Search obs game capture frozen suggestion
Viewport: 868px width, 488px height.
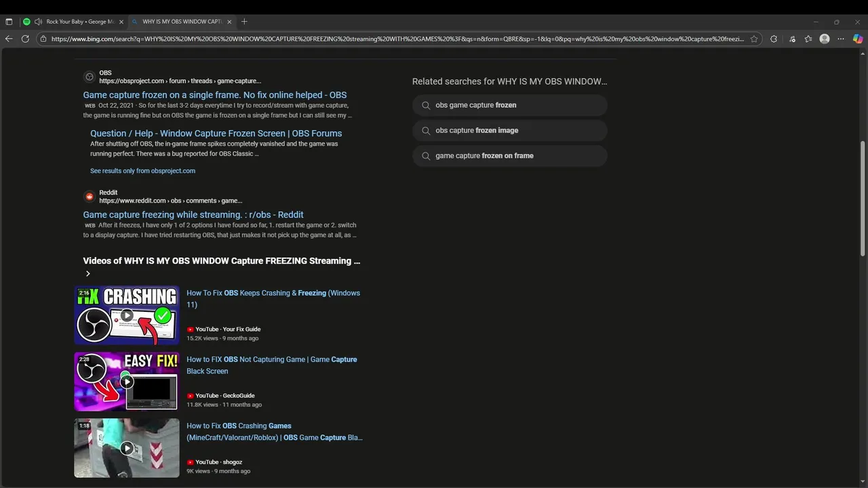(x=510, y=105)
